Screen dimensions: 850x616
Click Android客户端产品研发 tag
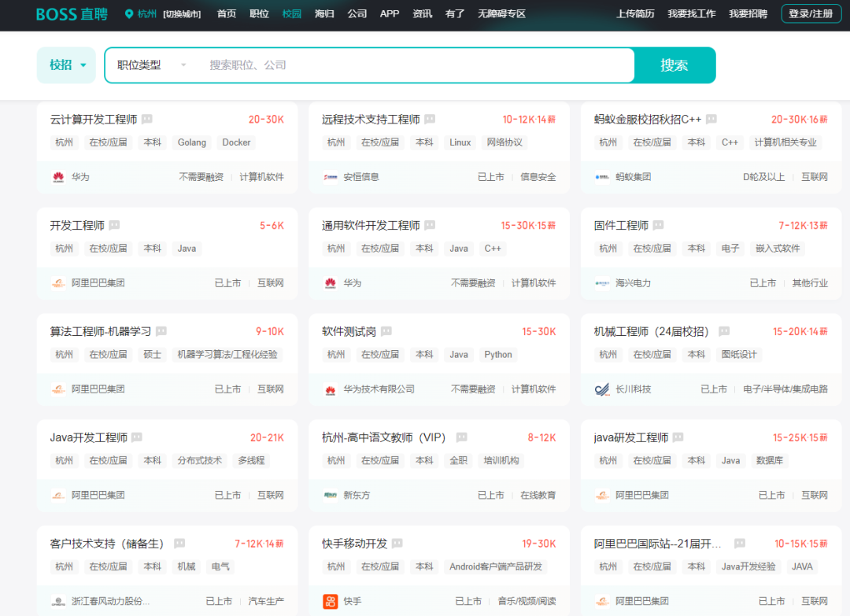496,567
